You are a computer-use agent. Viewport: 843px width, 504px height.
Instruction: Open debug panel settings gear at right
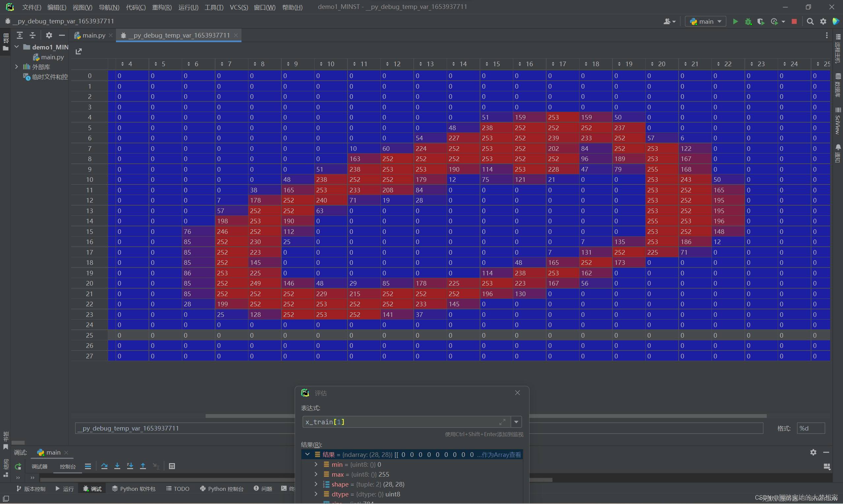click(813, 452)
